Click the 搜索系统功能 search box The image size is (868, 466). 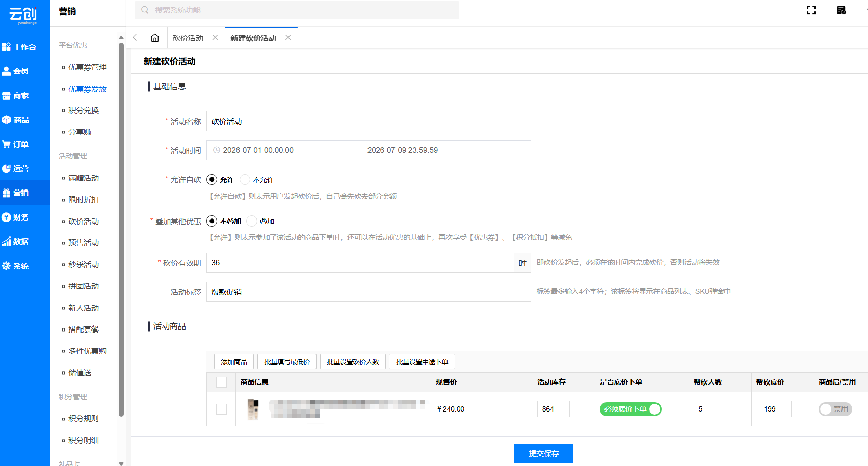(297, 10)
